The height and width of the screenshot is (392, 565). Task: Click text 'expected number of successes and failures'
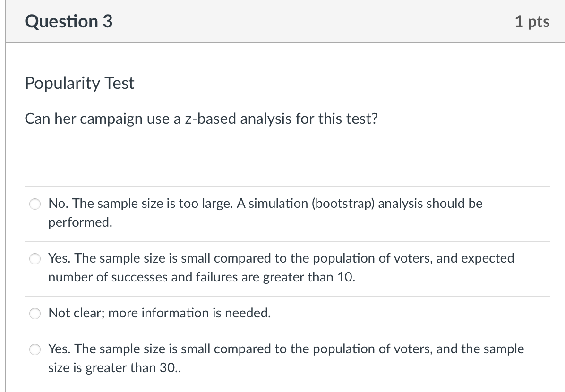click(x=142, y=277)
